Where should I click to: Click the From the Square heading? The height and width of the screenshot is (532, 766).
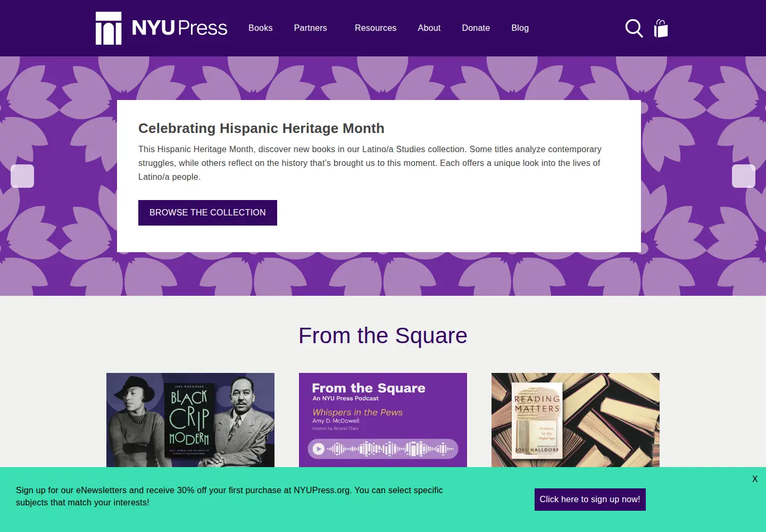click(x=383, y=336)
